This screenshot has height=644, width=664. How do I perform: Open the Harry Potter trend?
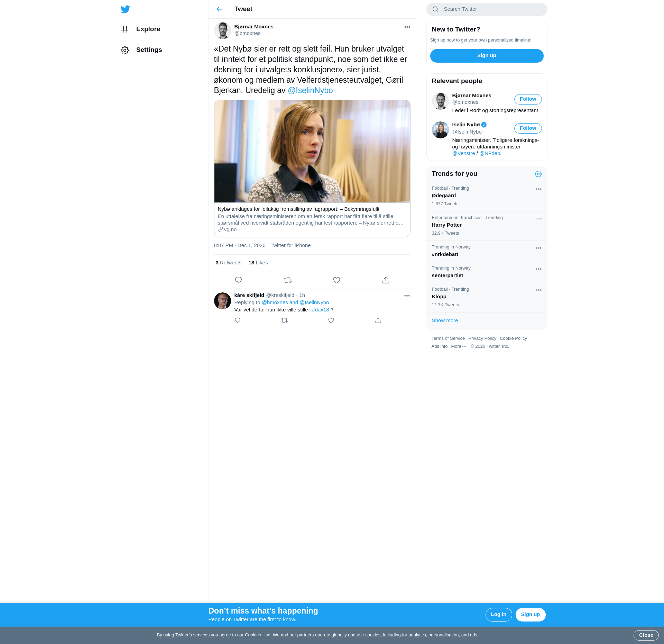coord(487,226)
